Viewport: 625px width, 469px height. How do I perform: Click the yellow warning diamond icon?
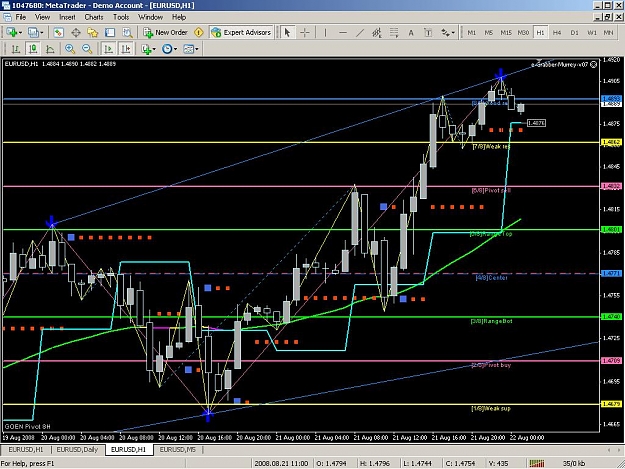point(199,33)
